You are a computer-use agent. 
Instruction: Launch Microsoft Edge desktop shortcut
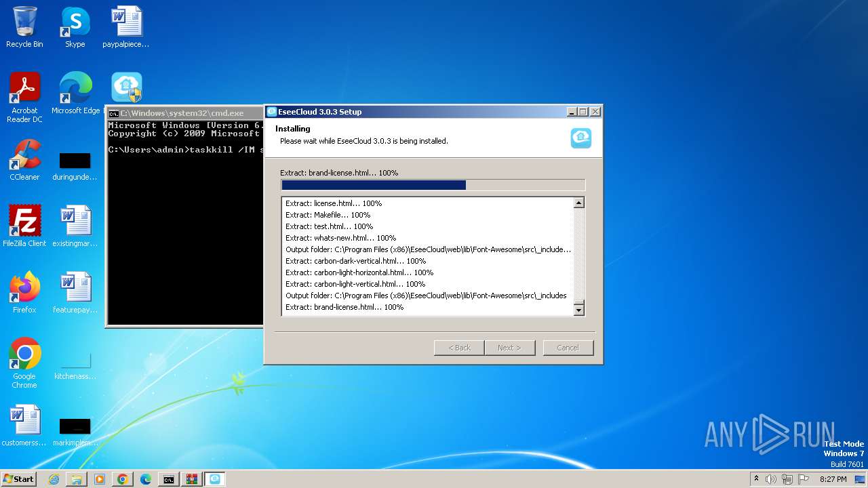75,94
